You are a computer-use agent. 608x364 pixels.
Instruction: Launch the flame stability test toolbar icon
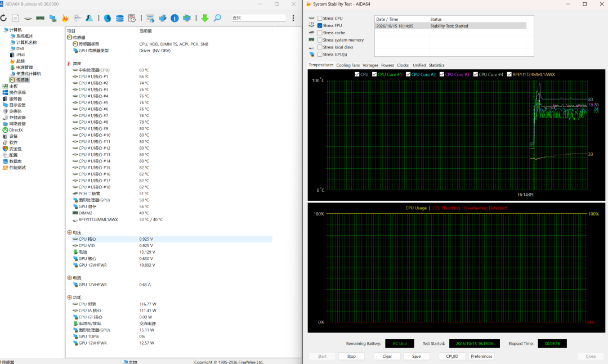click(65, 18)
